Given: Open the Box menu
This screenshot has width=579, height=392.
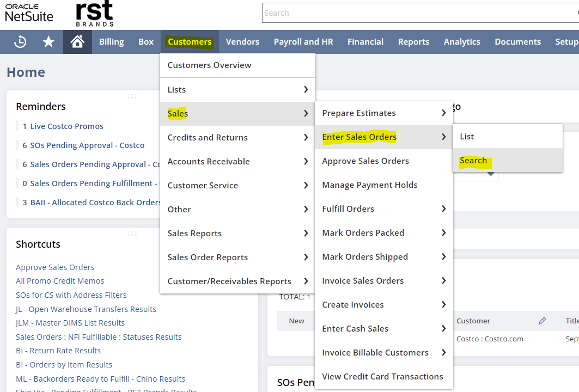Looking at the screenshot, I should pyautogui.click(x=146, y=42).
